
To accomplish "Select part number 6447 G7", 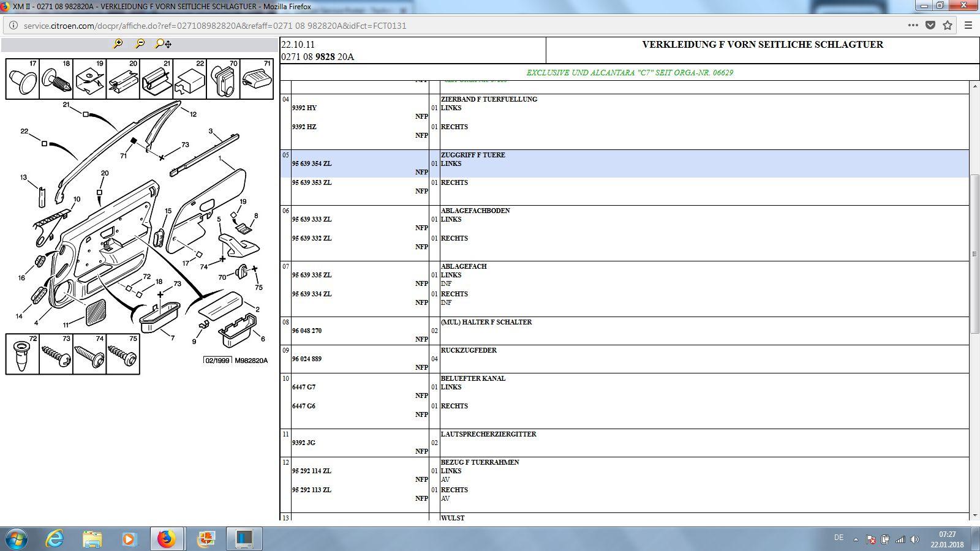I will pyautogui.click(x=304, y=387).
